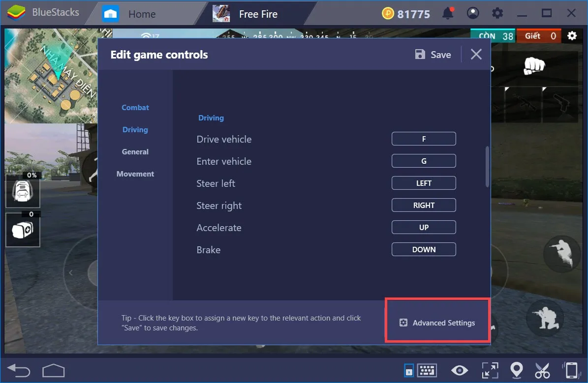
Task: Select the Movement category
Action: pyautogui.click(x=135, y=174)
